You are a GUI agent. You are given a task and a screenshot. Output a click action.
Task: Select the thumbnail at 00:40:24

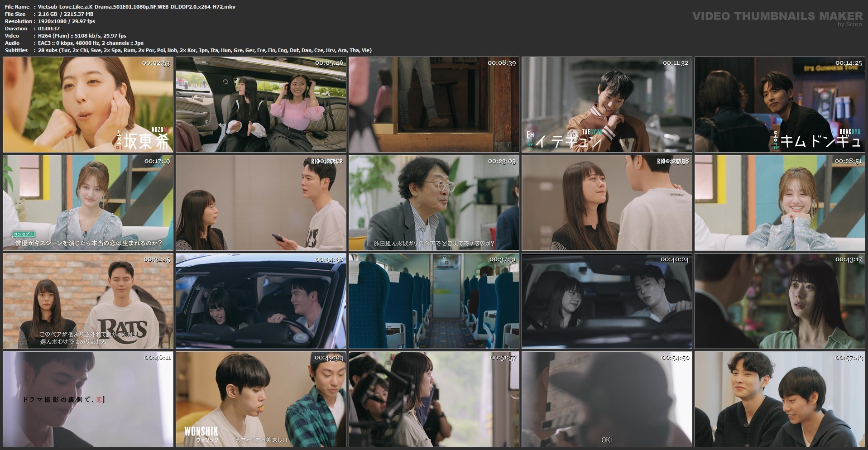(607, 301)
